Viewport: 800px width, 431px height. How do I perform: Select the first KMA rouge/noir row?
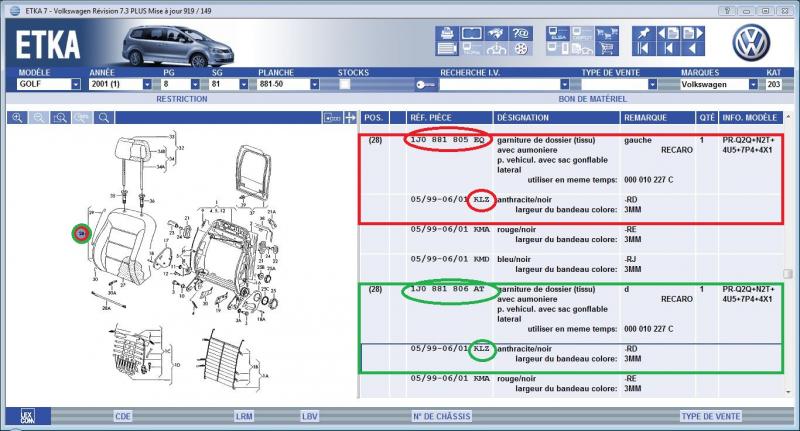tap(571, 235)
